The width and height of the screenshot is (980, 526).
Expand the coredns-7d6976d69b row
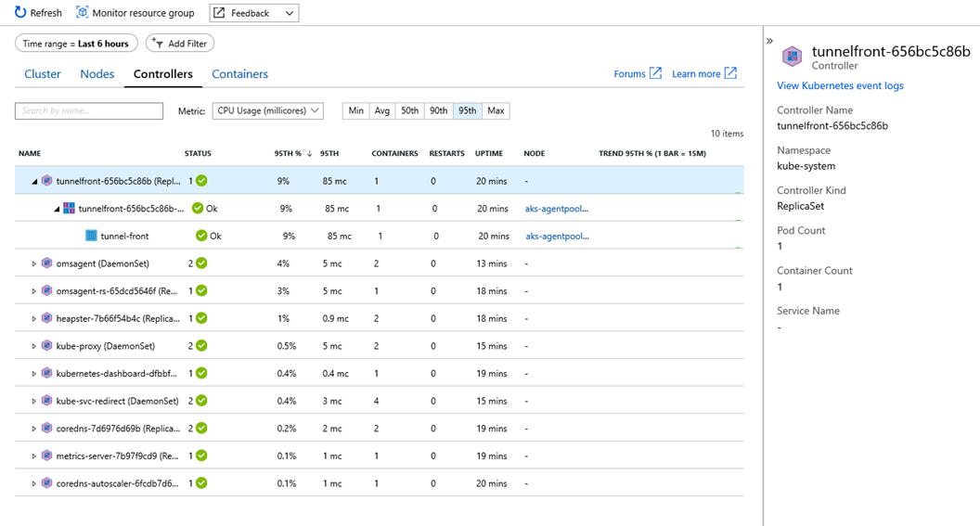(33, 429)
